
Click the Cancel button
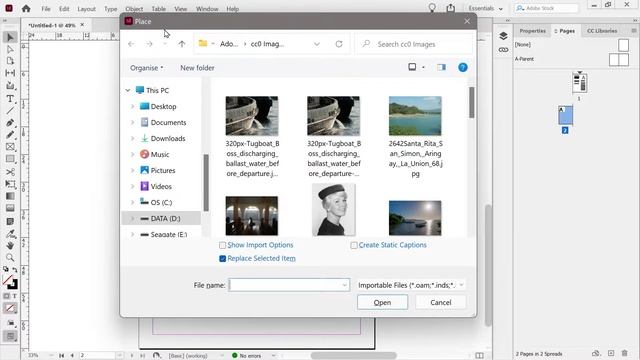pyautogui.click(x=440, y=302)
